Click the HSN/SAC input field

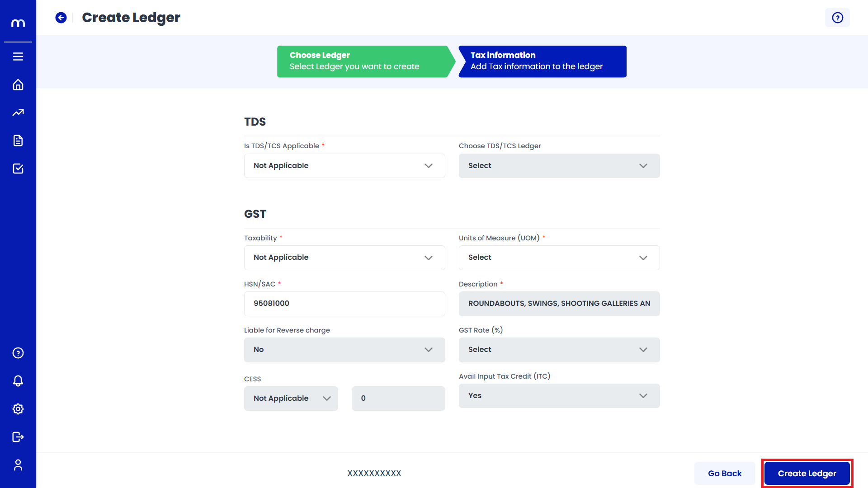[x=344, y=304]
